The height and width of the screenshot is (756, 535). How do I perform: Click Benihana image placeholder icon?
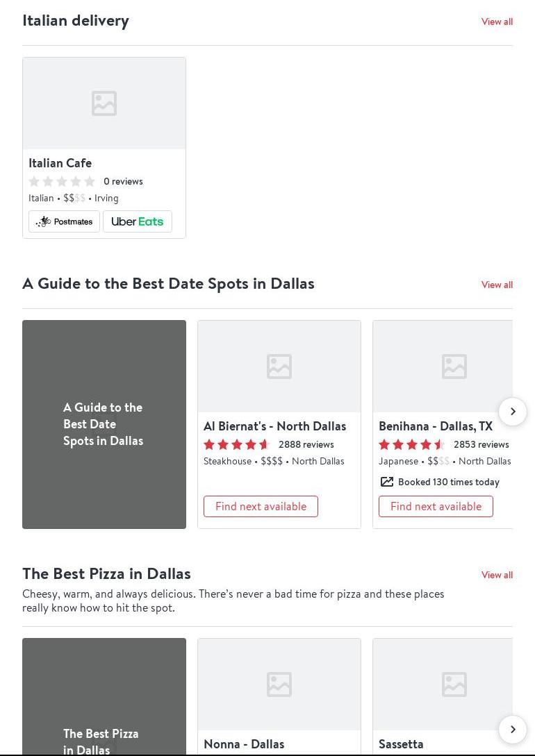454,367
